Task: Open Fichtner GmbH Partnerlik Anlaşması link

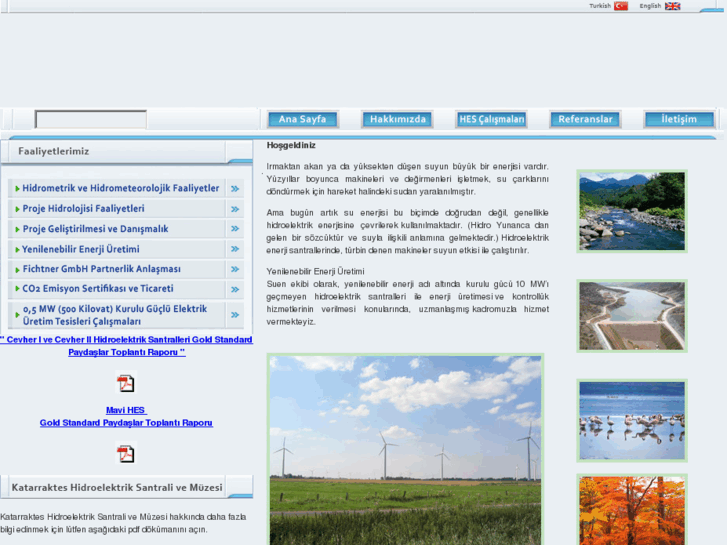Action: (102, 269)
